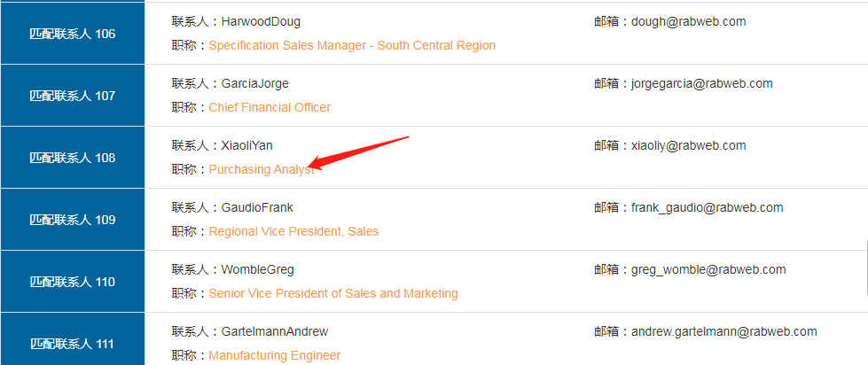
Task: Click the contact name XiaoliYan
Action: [246, 145]
